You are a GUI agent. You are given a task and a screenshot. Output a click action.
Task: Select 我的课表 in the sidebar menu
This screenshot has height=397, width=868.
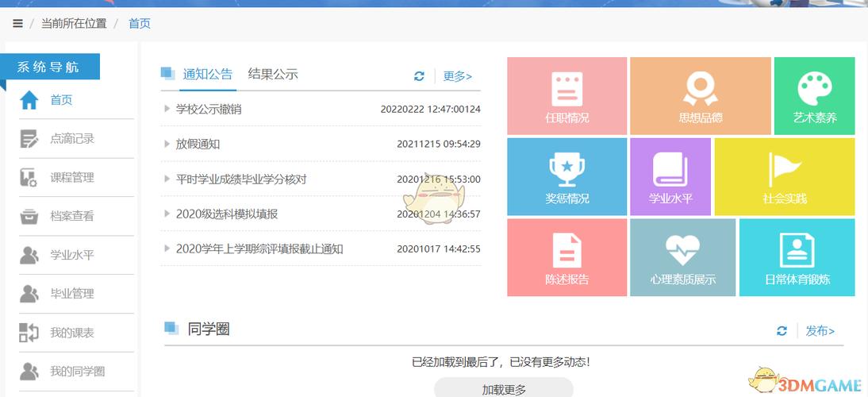point(72,333)
